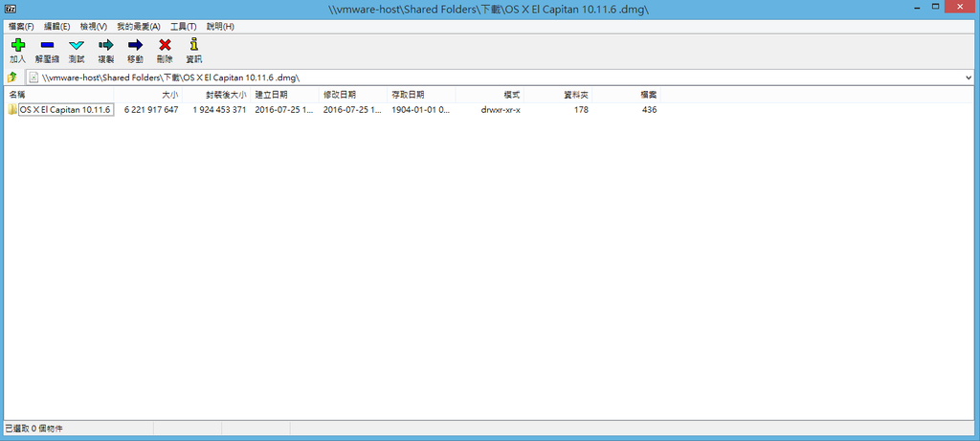Click the up-one-level folder arrow icon
This screenshot has width=980, height=441.
pos(11,77)
